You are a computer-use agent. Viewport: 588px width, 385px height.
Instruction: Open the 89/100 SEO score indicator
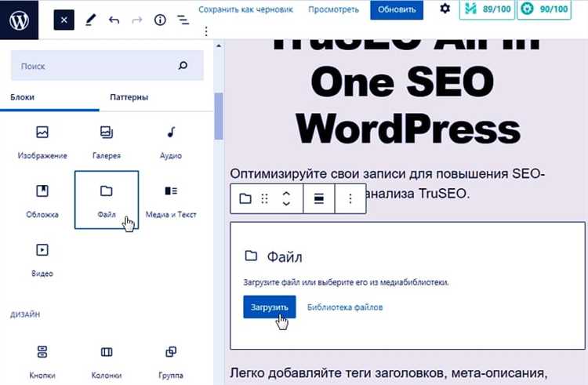coord(487,9)
